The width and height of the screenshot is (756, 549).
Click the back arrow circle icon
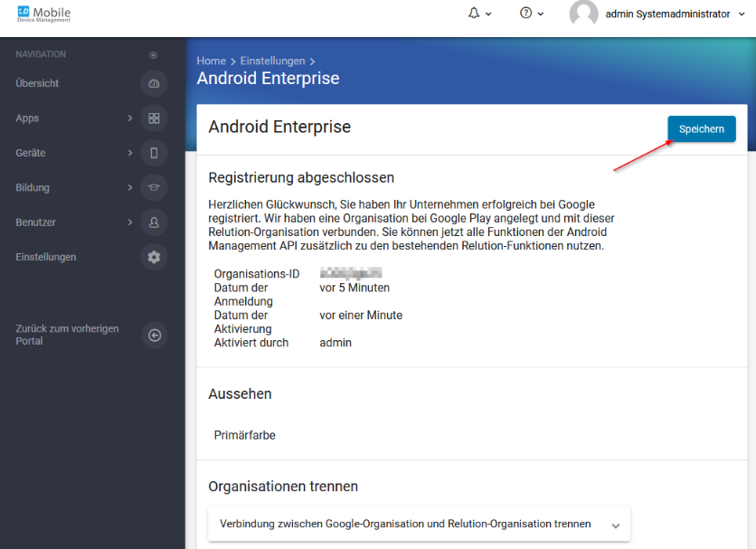point(155,336)
